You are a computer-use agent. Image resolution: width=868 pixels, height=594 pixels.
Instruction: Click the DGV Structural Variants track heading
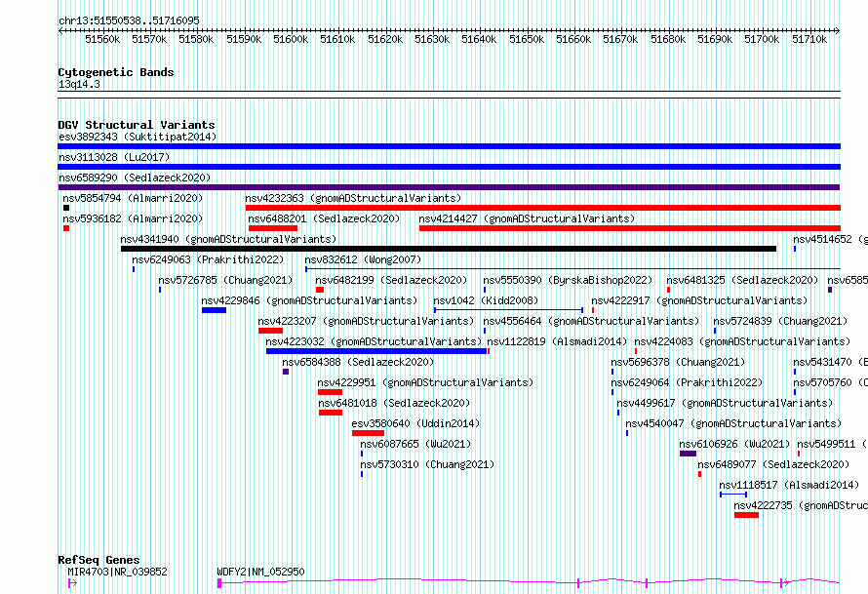137,125
